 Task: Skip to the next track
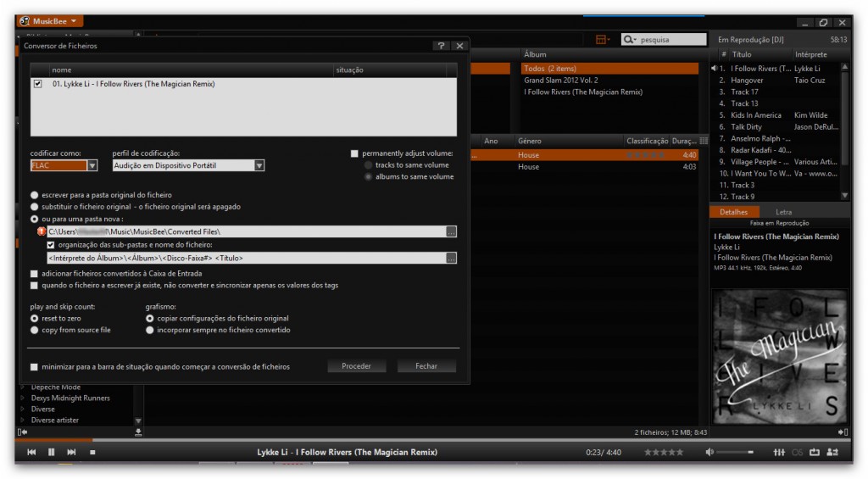[x=71, y=453]
